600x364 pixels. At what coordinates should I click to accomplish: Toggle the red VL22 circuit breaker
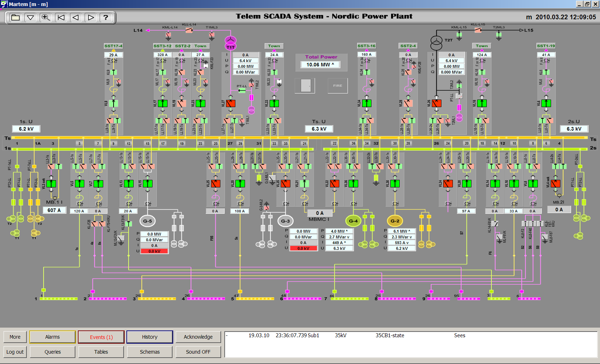coord(335,183)
